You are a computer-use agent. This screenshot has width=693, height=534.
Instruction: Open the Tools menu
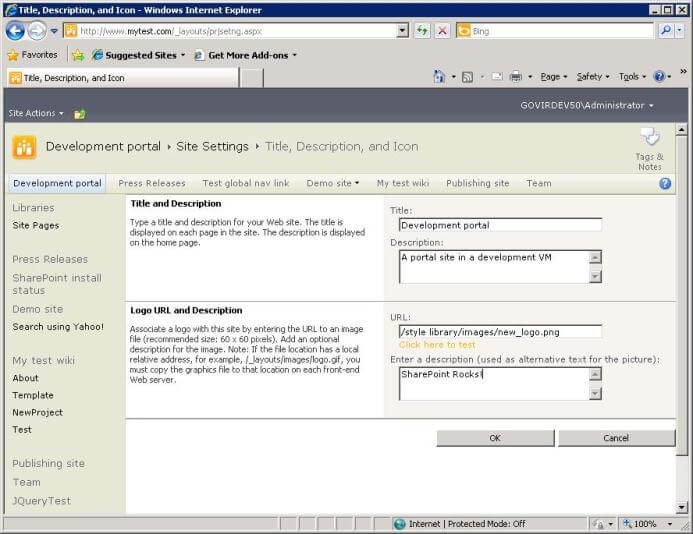[632, 77]
